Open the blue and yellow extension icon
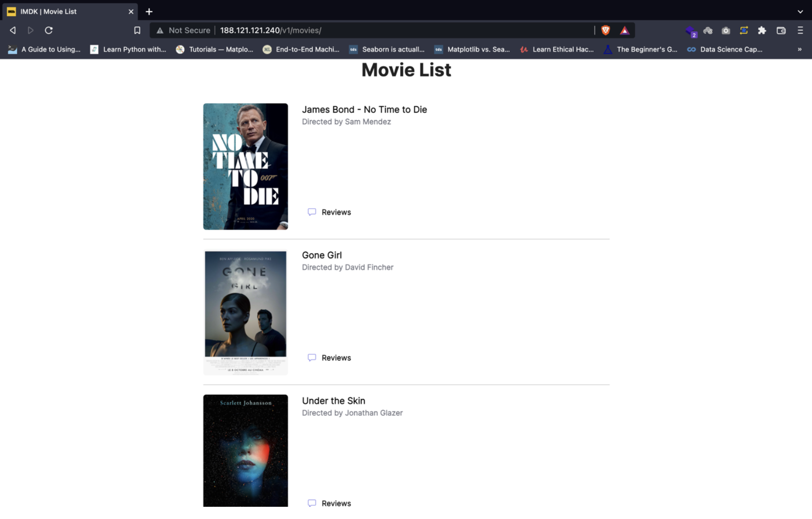This screenshot has width=812, height=519. [744, 30]
